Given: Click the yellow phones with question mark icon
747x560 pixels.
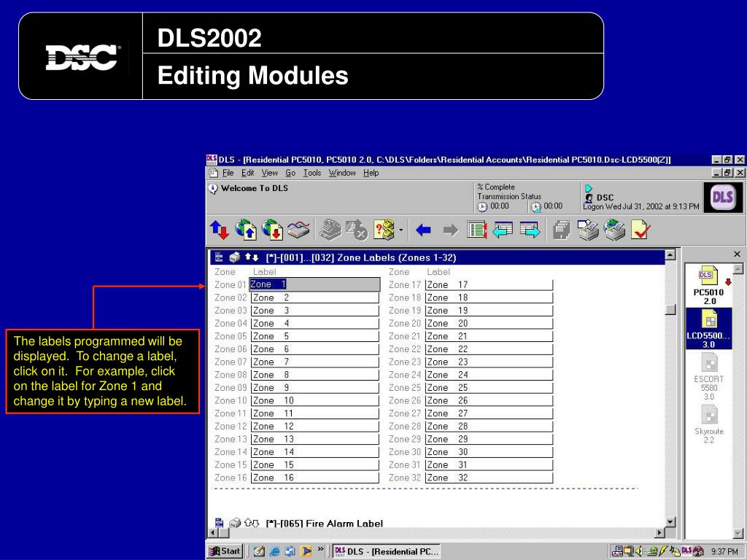Looking at the screenshot, I should [384, 230].
